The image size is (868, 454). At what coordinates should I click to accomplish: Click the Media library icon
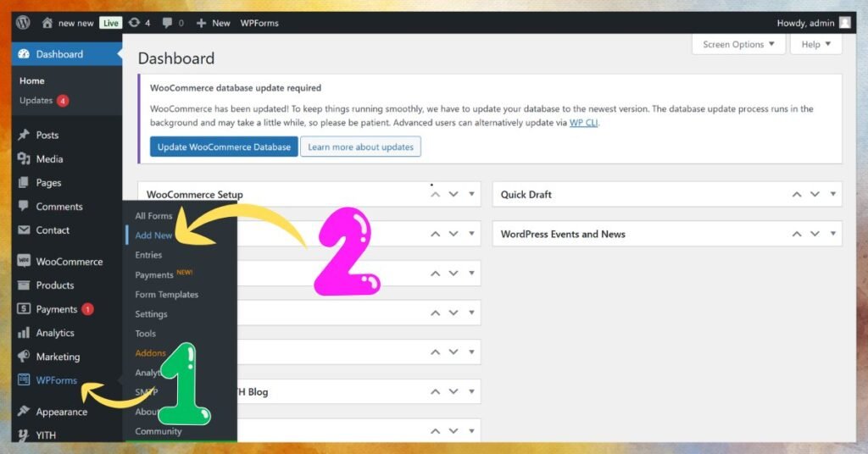(23, 158)
